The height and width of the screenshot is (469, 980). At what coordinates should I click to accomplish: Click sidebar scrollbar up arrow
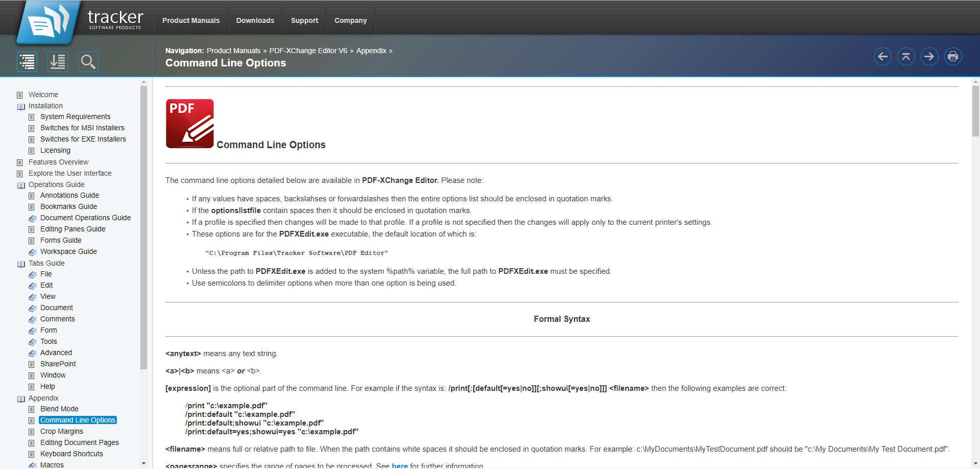(143, 82)
